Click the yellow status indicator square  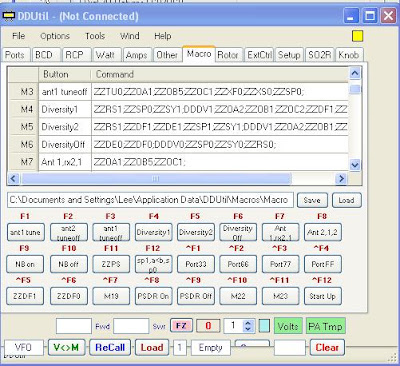coord(358,36)
